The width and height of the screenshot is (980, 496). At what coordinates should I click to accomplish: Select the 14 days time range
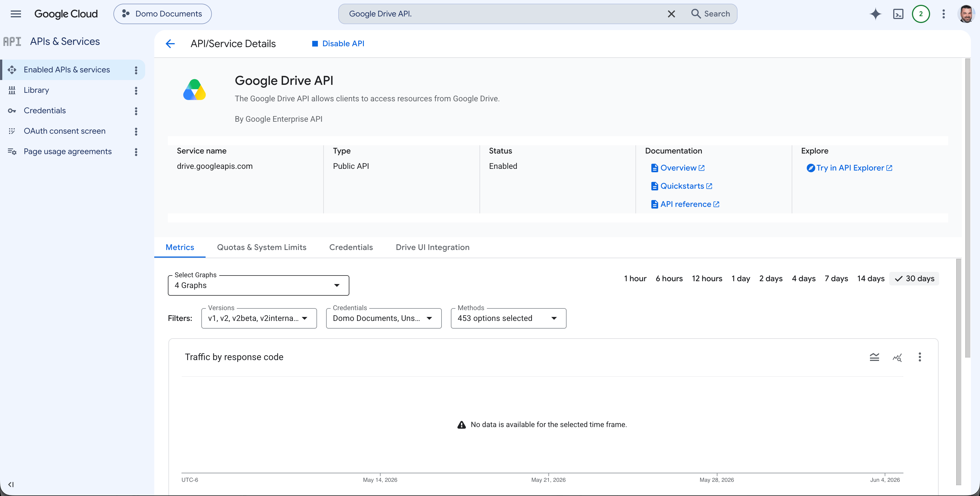871,279
